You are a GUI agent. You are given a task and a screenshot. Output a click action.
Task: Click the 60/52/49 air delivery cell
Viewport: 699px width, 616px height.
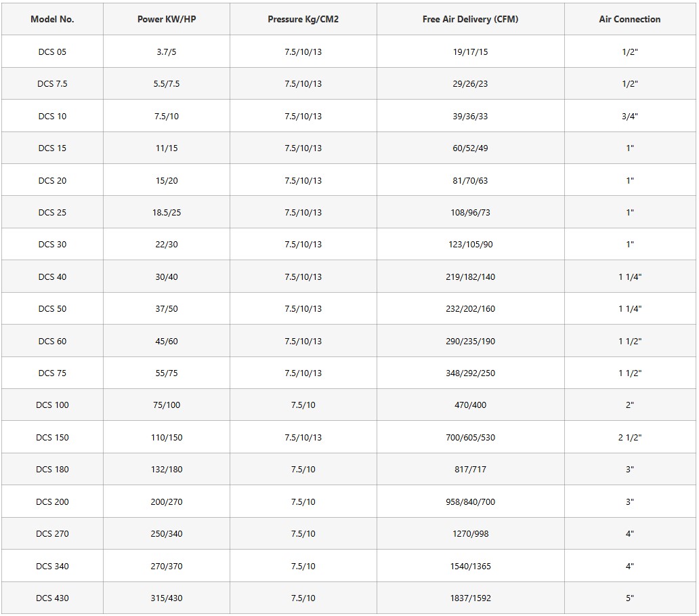pos(470,148)
